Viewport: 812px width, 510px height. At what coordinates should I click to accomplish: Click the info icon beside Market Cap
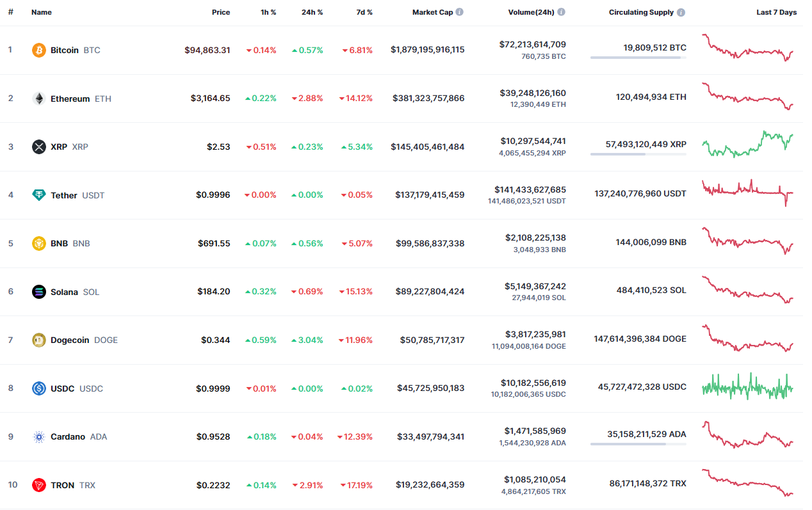[x=460, y=12]
